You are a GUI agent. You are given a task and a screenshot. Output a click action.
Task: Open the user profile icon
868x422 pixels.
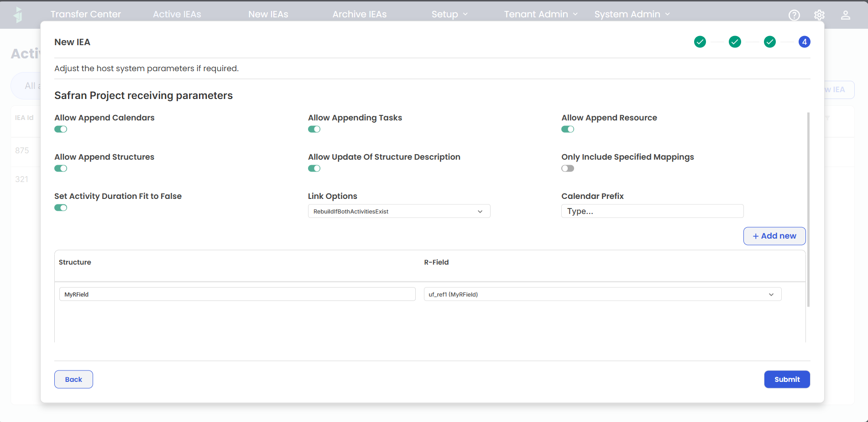pos(845,15)
